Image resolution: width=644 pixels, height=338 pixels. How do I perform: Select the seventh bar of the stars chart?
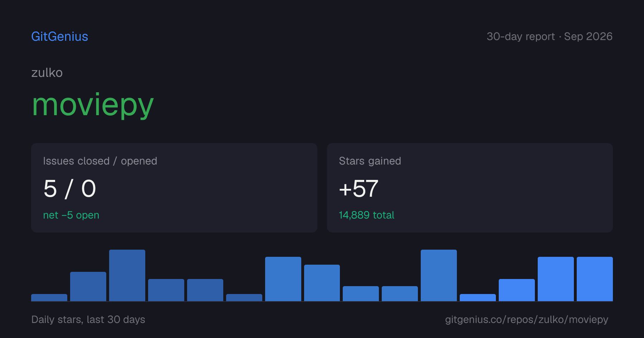(x=283, y=279)
